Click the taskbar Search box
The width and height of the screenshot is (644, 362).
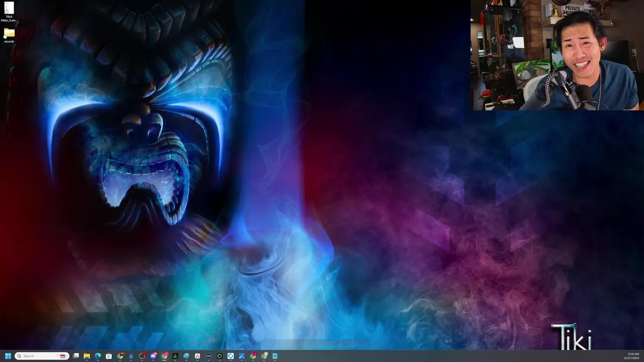coord(42,356)
